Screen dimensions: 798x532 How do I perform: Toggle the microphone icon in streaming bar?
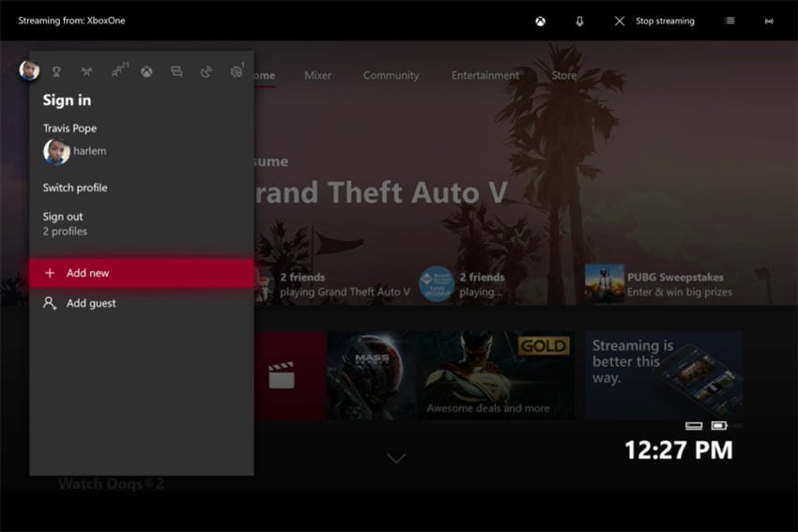click(x=579, y=21)
